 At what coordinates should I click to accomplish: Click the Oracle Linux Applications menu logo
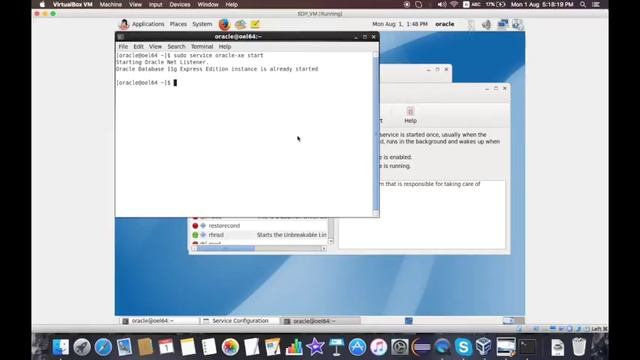[124, 24]
